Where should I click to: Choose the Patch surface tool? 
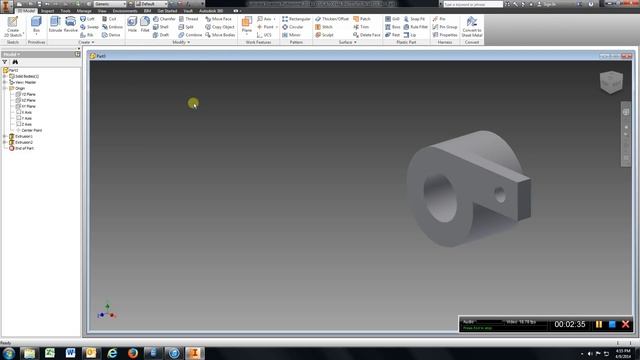(362, 19)
